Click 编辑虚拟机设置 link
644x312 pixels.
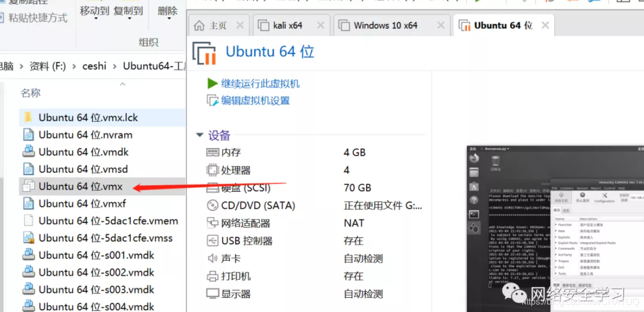point(256,101)
